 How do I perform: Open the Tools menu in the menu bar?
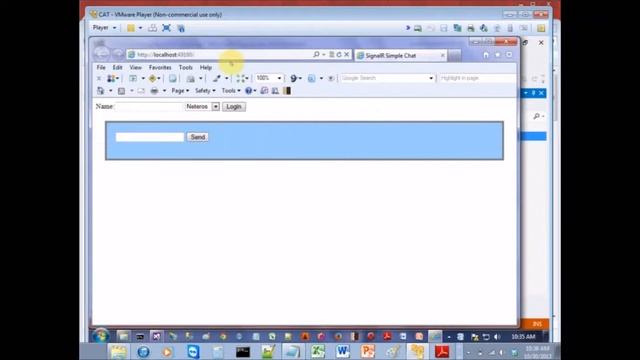click(x=185, y=67)
